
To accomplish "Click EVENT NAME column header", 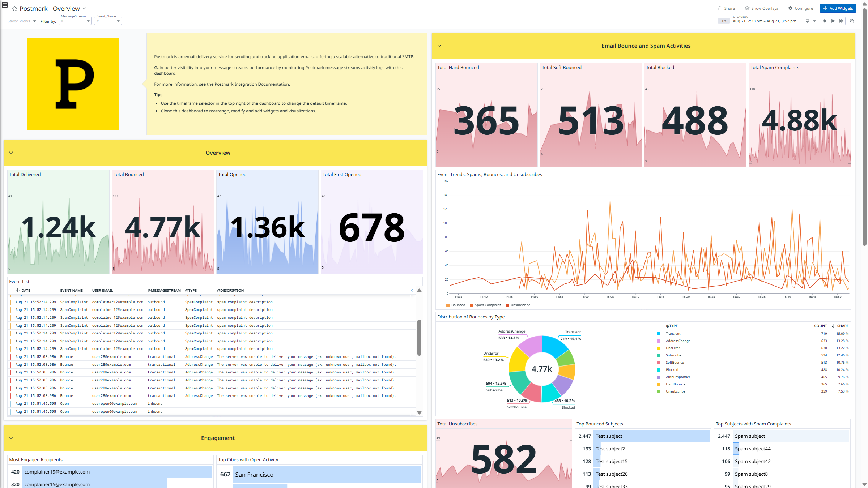I will 71,291.
